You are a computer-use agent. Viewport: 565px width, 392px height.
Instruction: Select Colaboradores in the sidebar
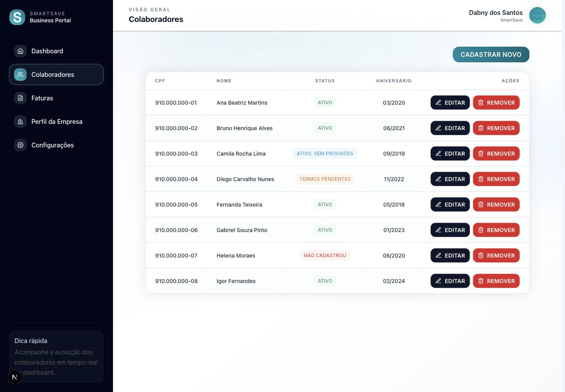[56, 74]
